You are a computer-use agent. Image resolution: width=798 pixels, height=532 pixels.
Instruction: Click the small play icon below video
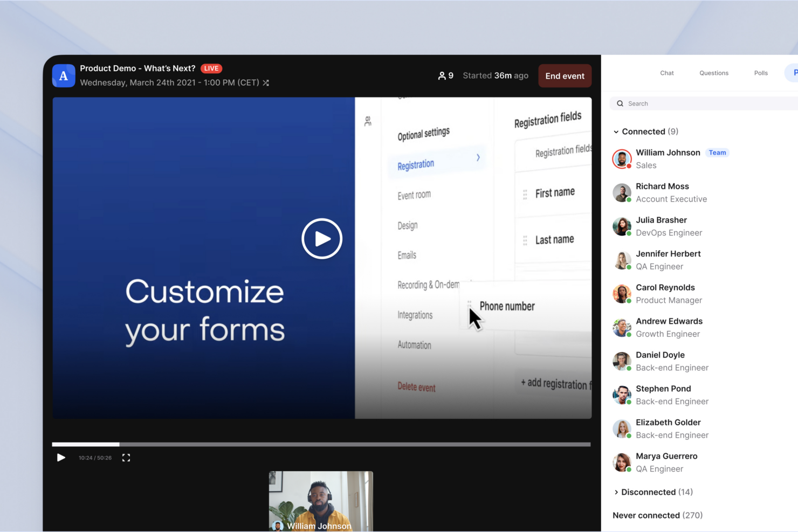click(61, 458)
